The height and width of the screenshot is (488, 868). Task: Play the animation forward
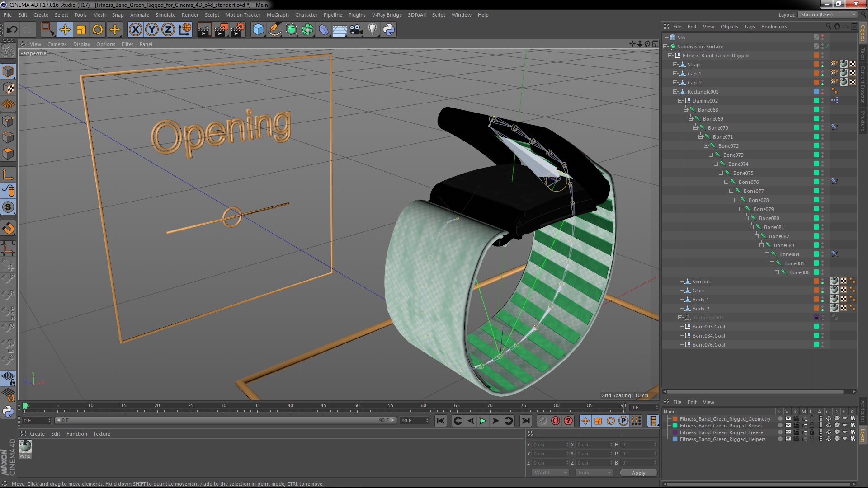pyautogui.click(x=483, y=421)
